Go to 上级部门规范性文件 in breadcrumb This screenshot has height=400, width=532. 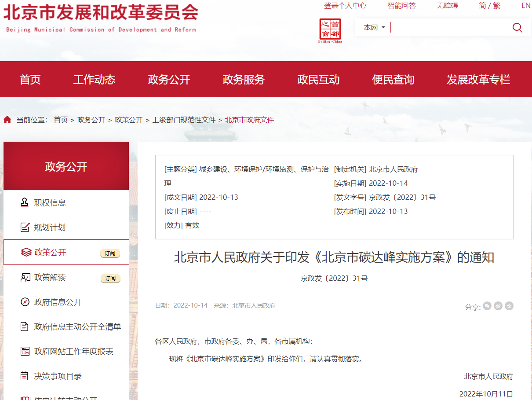(184, 120)
